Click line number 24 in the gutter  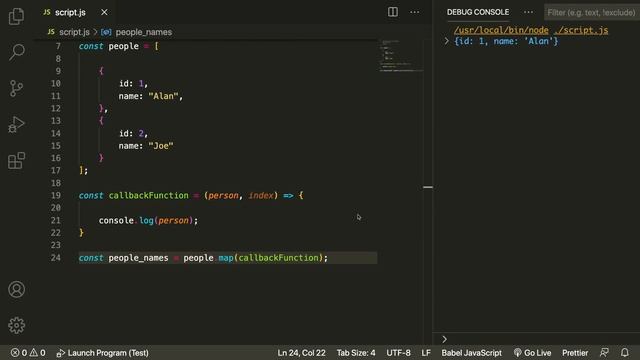(x=56, y=258)
